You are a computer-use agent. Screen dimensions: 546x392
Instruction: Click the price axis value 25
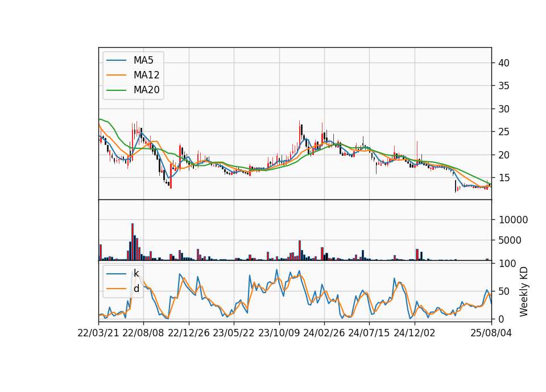coord(504,132)
